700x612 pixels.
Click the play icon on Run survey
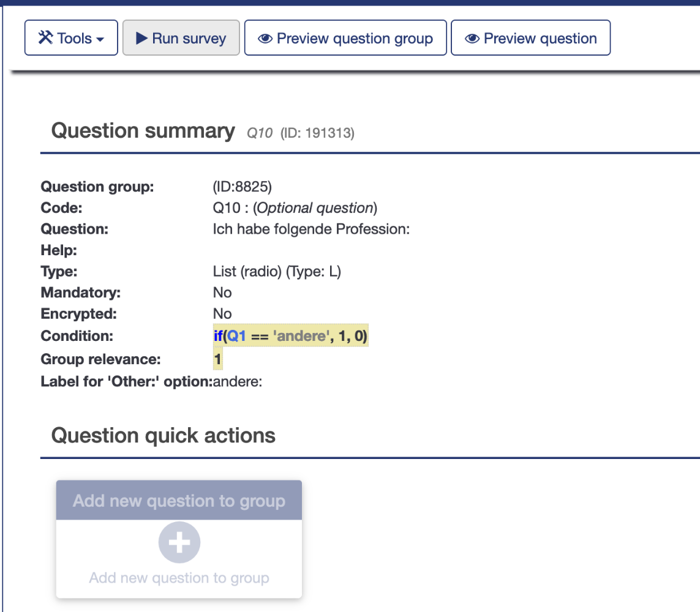[141, 38]
